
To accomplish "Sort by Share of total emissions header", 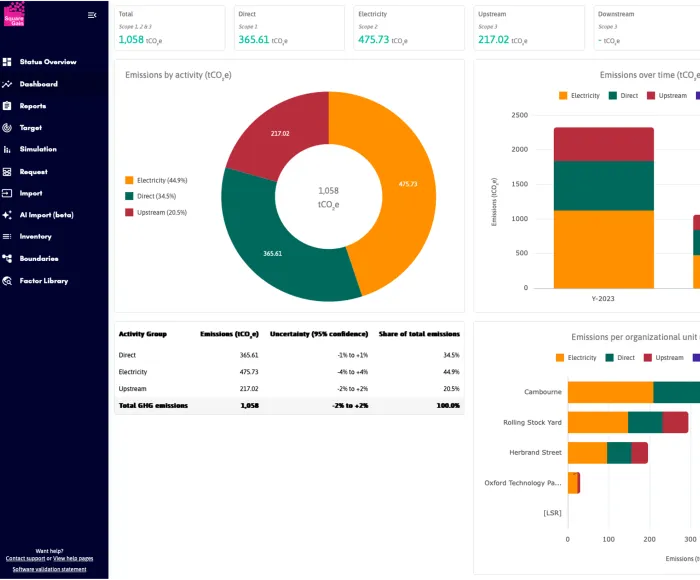I will (x=419, y=334).
